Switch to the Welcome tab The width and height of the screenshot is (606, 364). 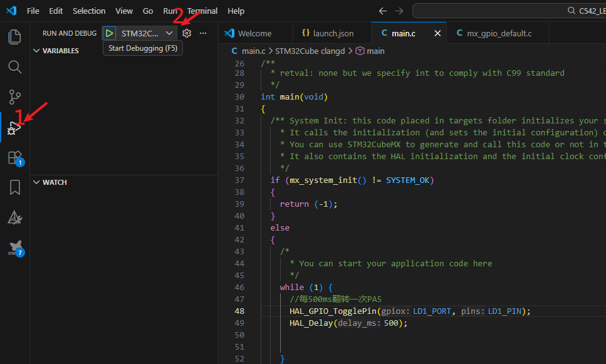(x=255, y=33)
